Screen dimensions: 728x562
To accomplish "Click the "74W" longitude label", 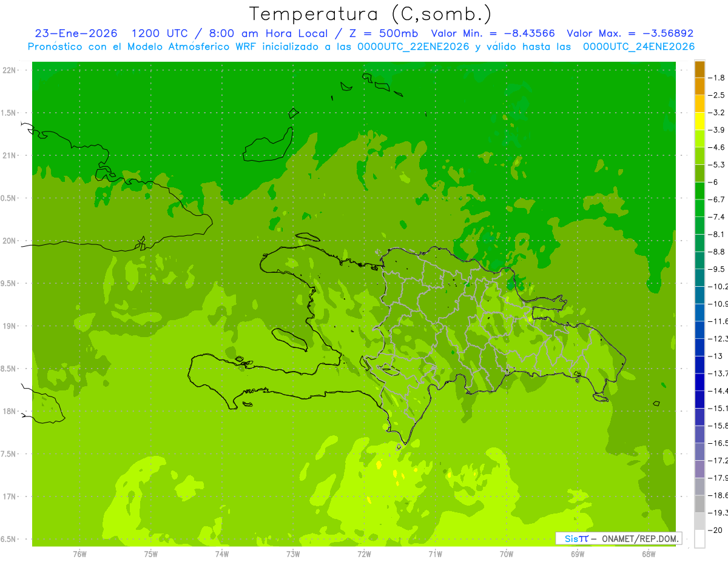I will pos(222,554).
